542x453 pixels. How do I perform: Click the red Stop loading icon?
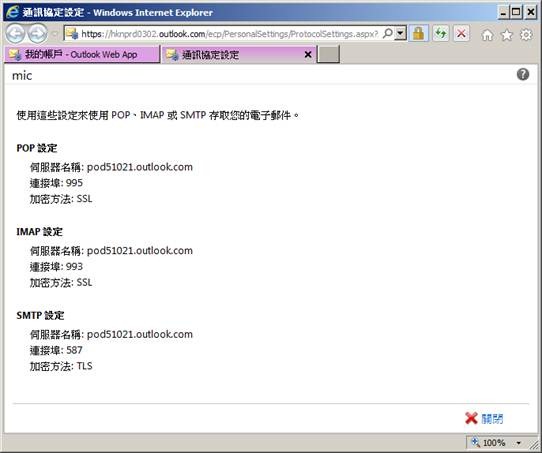461,34
